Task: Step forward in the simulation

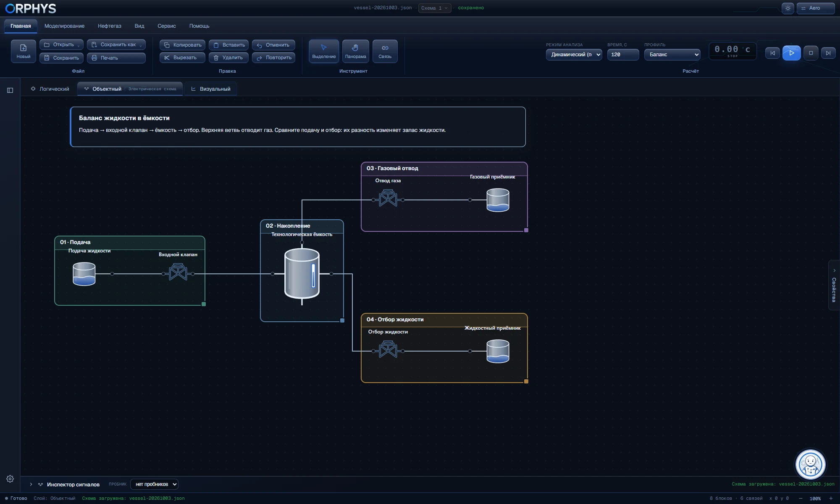Action: 828,53
